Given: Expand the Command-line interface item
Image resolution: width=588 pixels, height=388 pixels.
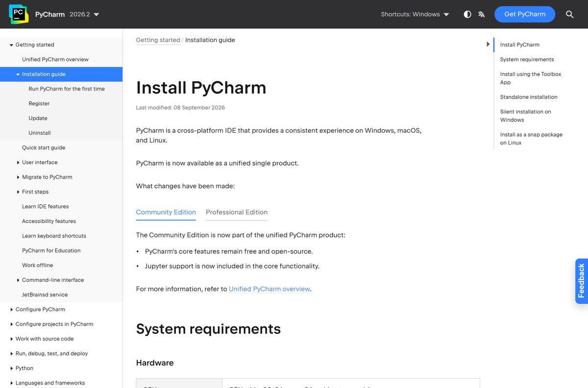Looking at the screenshot, I should (x=18, y=280).
